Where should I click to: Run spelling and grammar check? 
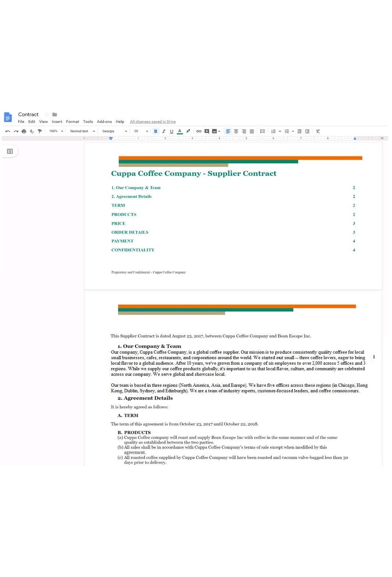(x=32, y=131)
